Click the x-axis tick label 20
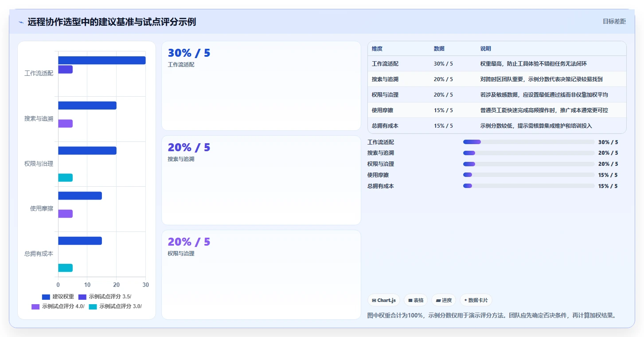The image size is (644, 337). [x=117, y=285]
